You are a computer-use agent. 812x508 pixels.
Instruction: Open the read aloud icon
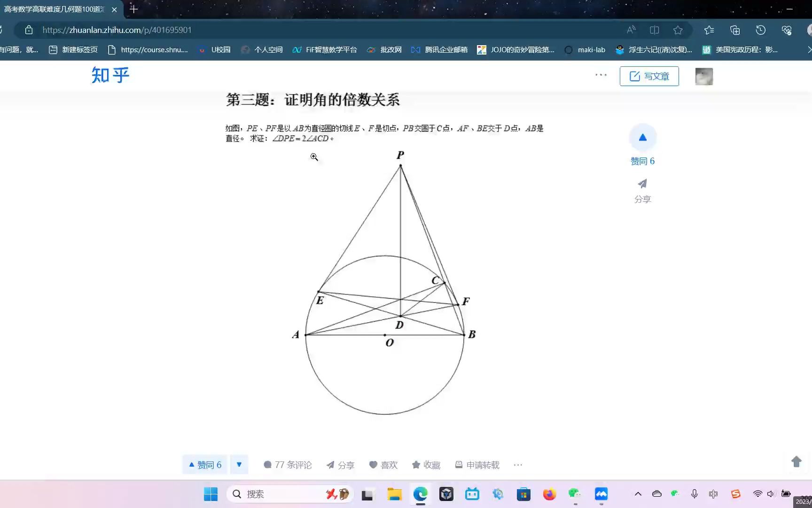(x=631, y=30)
